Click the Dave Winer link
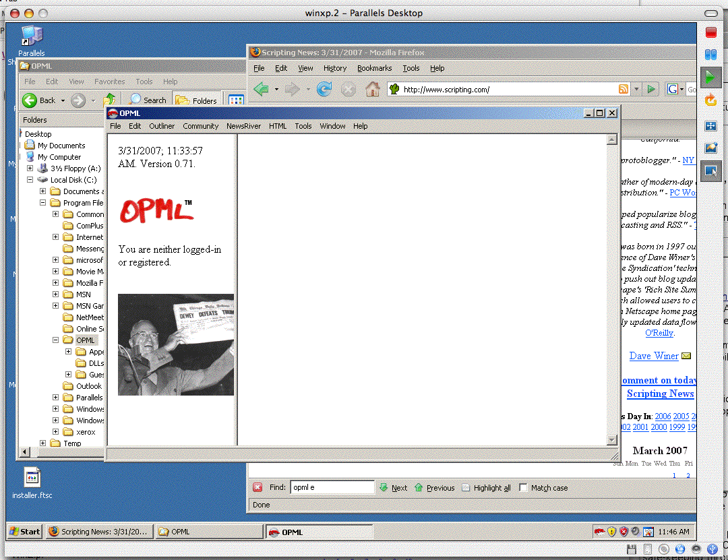This screenshot has height=560, width=728. pyautogui.click(x=653, y=356)
